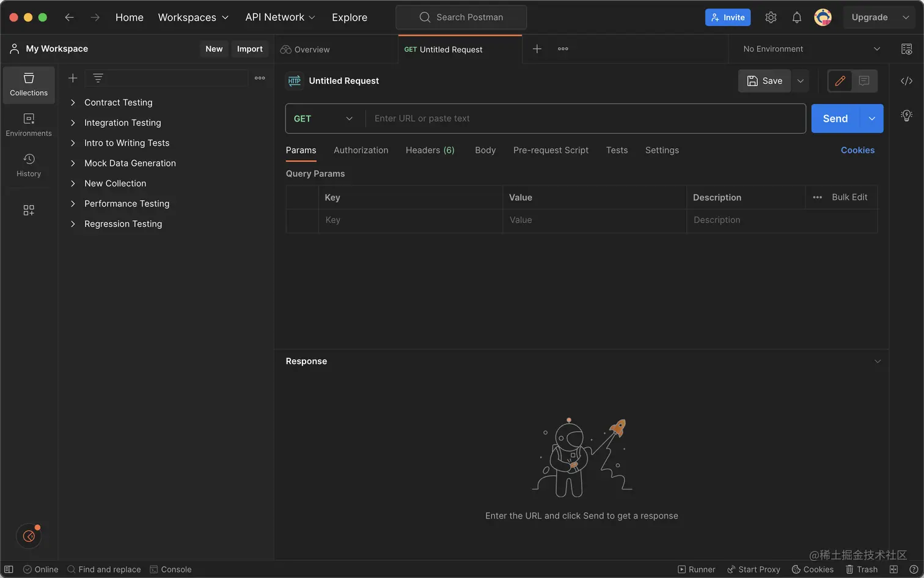Open the Send options dropdown arrow

[x=872, y=119]
